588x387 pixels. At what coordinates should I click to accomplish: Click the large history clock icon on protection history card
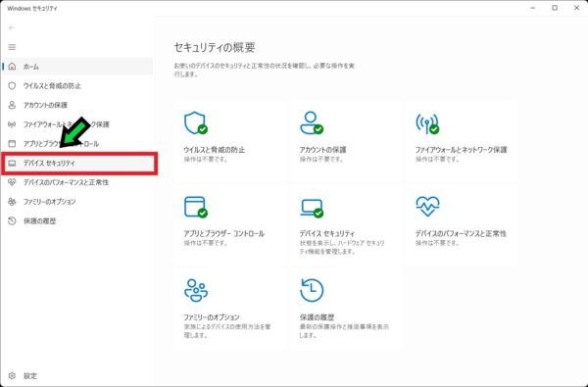(x=312, y=290)
